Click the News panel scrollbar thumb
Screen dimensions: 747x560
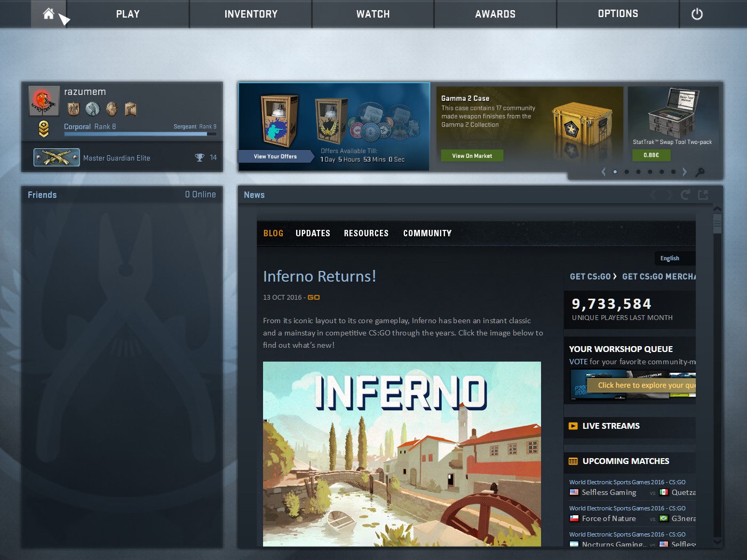pos(718,223)
